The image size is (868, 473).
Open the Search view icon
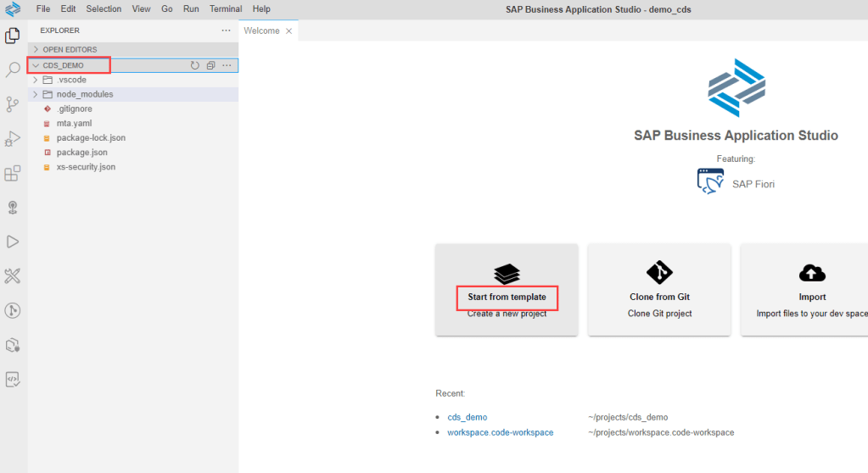[x=13, y=70]
